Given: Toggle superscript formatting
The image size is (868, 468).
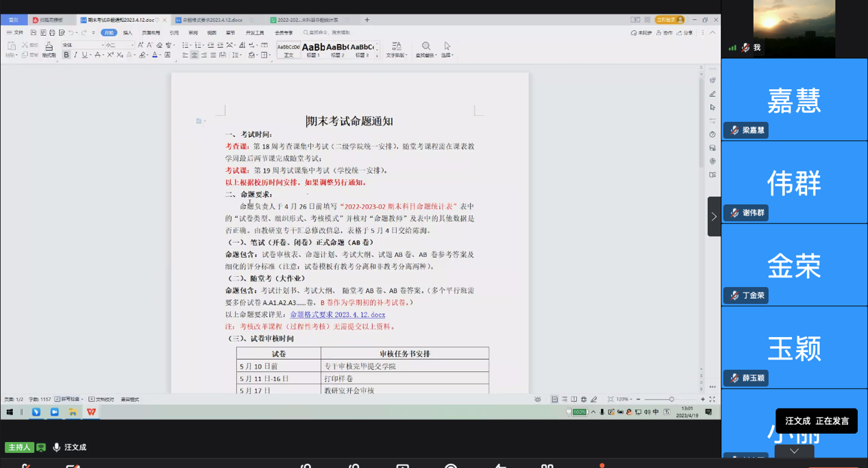Looking at the screenshot, I should [x=110, y=55].
